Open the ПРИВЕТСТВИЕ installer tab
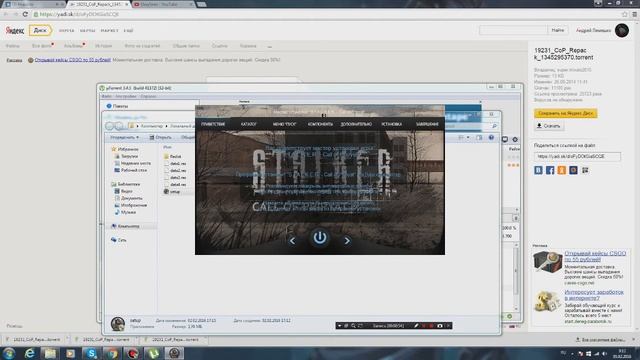 point(213,124)
